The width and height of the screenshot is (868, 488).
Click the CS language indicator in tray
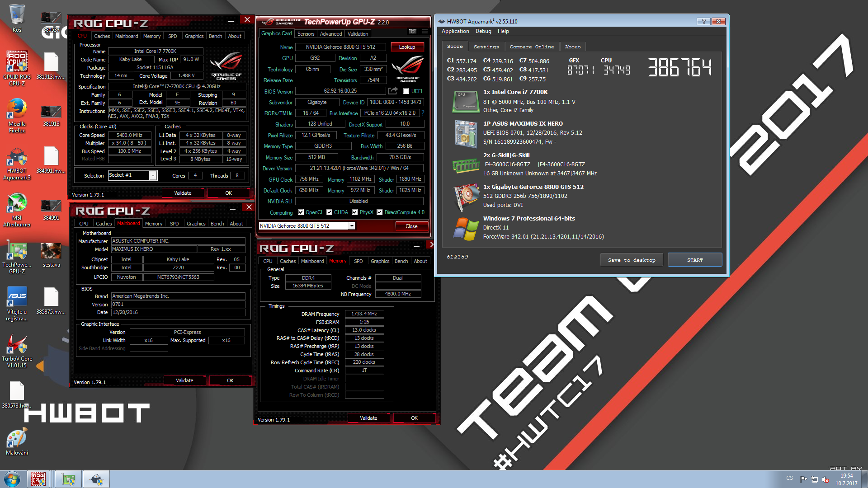click(789, 478)
